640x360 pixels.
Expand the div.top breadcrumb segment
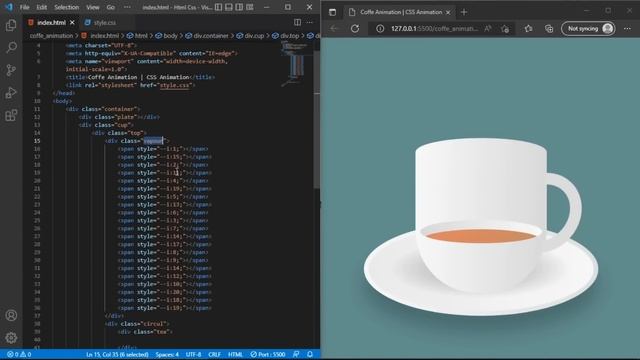[x=286, y=36]
